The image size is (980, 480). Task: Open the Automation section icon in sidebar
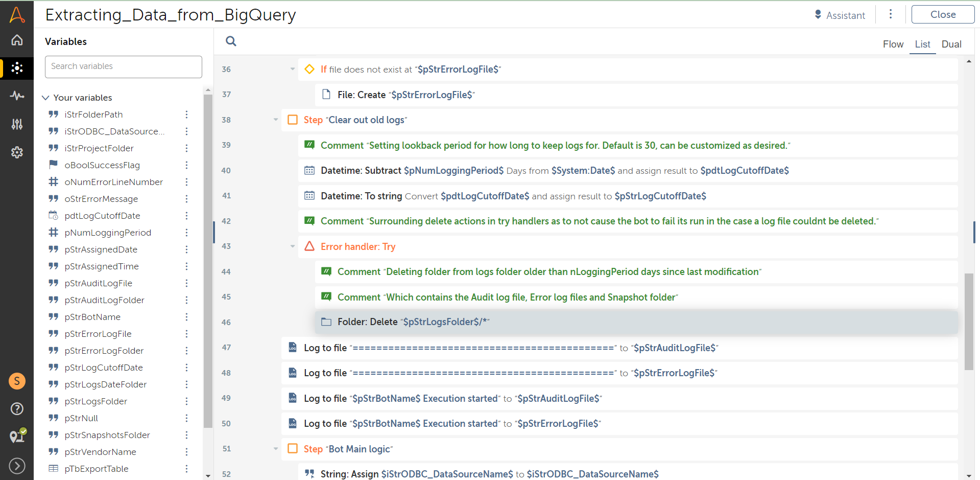tap(17, 68)
